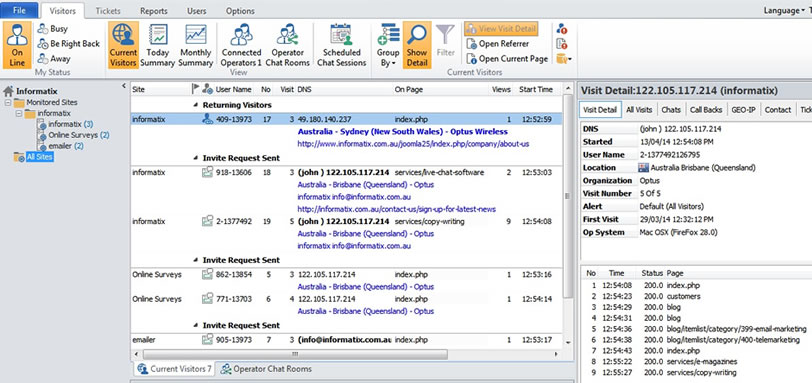Viewport: 812px width, 383px height.
Task: Open Monthly Summary report
Action: (196, 45)
